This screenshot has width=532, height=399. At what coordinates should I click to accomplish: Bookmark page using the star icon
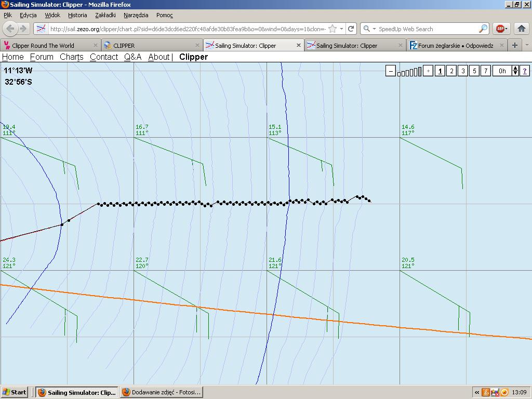tap(332, 29)
